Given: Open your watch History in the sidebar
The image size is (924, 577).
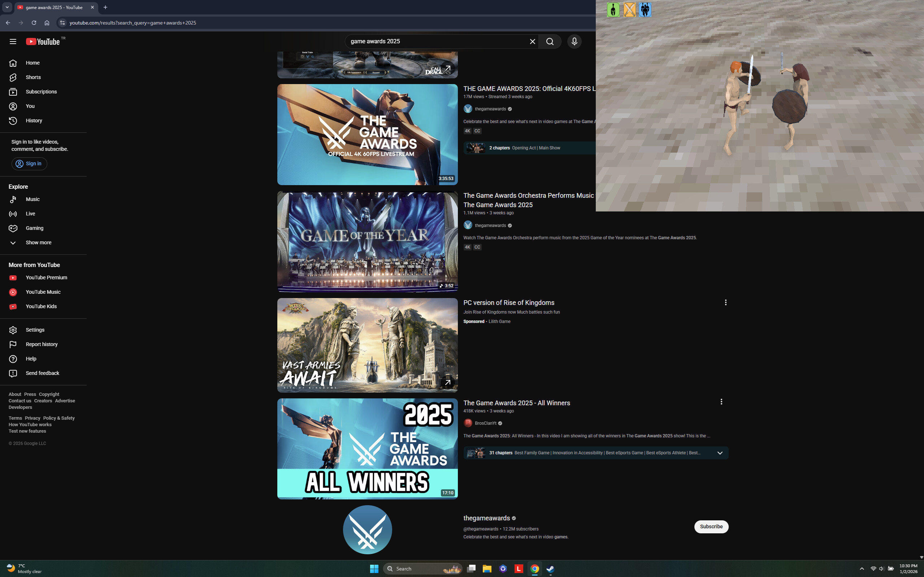Looking at the screenshot, I should (x=34, y=121).
